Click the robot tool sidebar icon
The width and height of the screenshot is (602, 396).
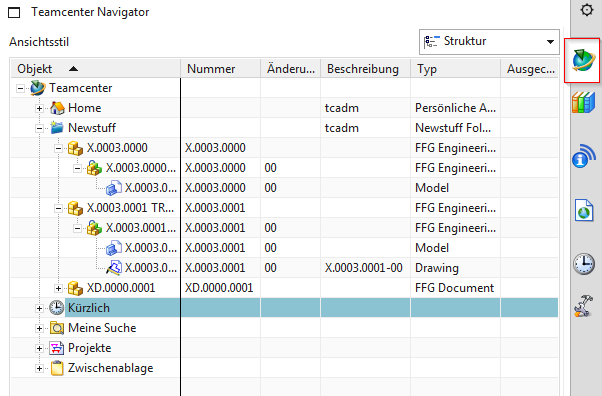pos(584,306)
